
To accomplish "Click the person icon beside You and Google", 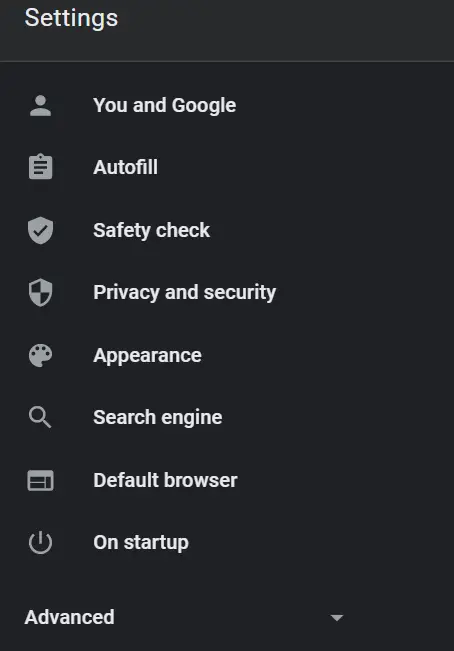I will click(40, 105).
